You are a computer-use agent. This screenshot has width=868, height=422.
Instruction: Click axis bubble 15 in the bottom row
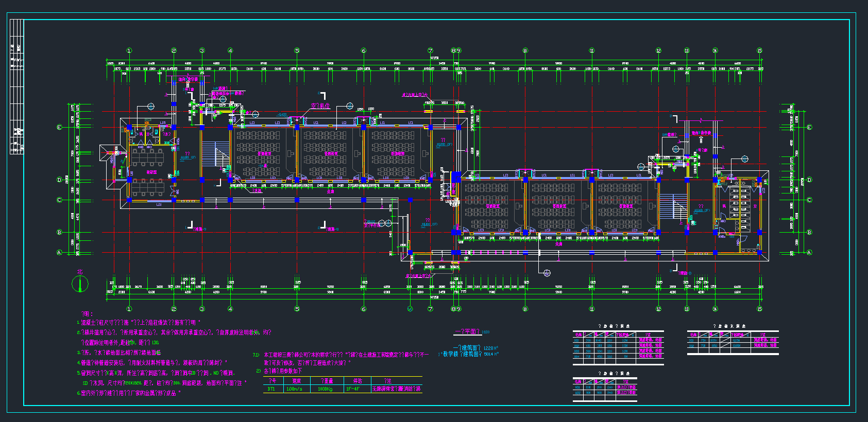pos(759,309)
